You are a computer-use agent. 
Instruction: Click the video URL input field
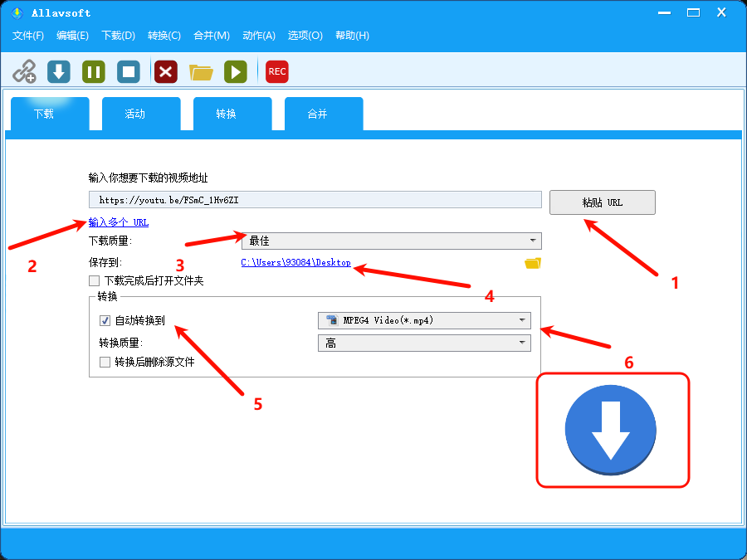[x=315, y=200]
